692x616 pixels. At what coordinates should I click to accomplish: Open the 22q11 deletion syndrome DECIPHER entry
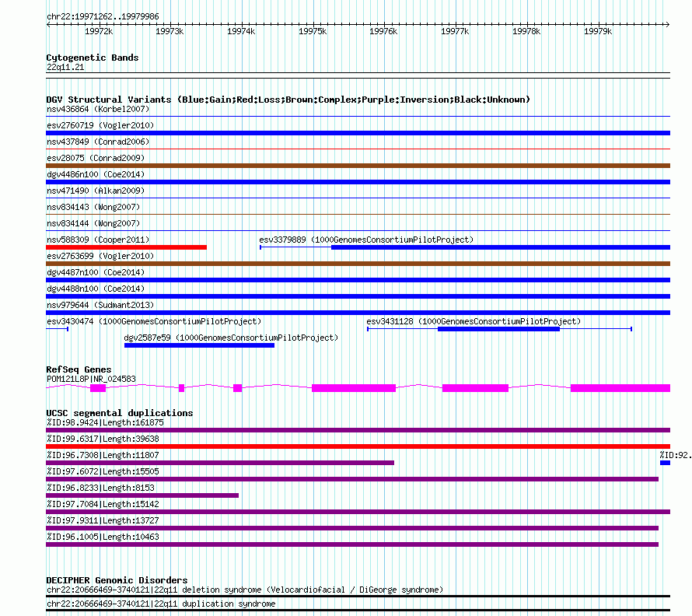pyautogui.click(x=245, y=590)
